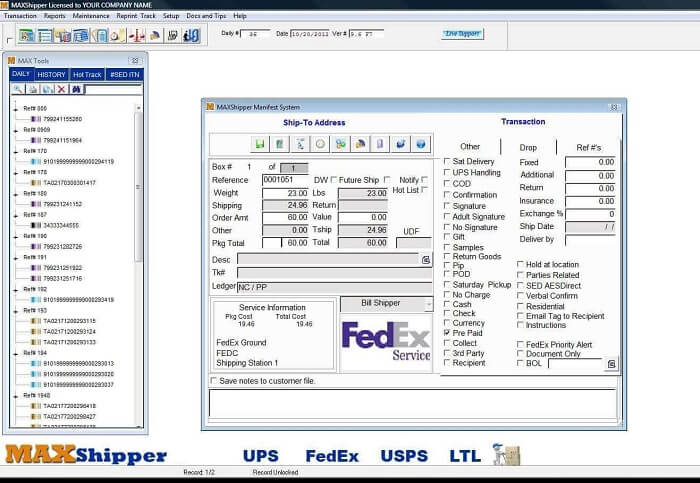Click the purple phone icon in Ship-To toolbar
The height and width of the screenshot is (483, 700).
point(380,144)
